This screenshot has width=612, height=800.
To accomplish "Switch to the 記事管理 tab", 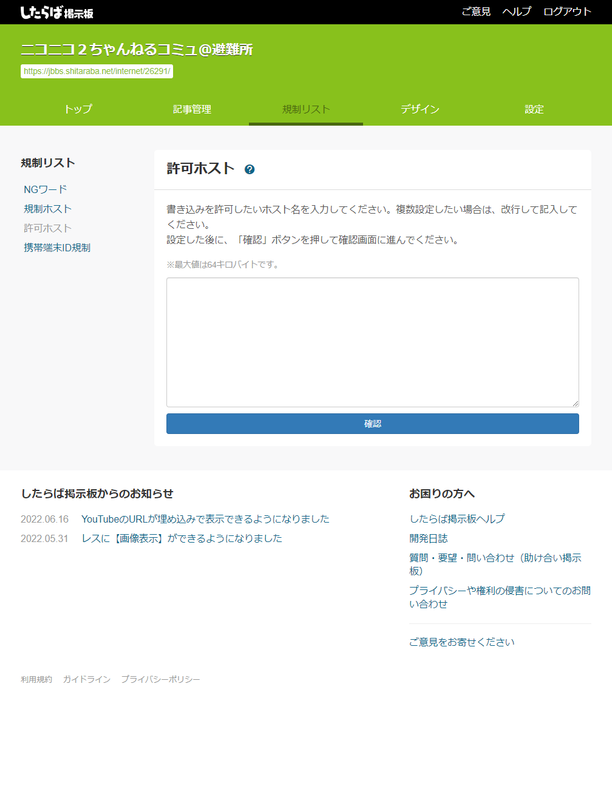I will (x=192, y=109).
